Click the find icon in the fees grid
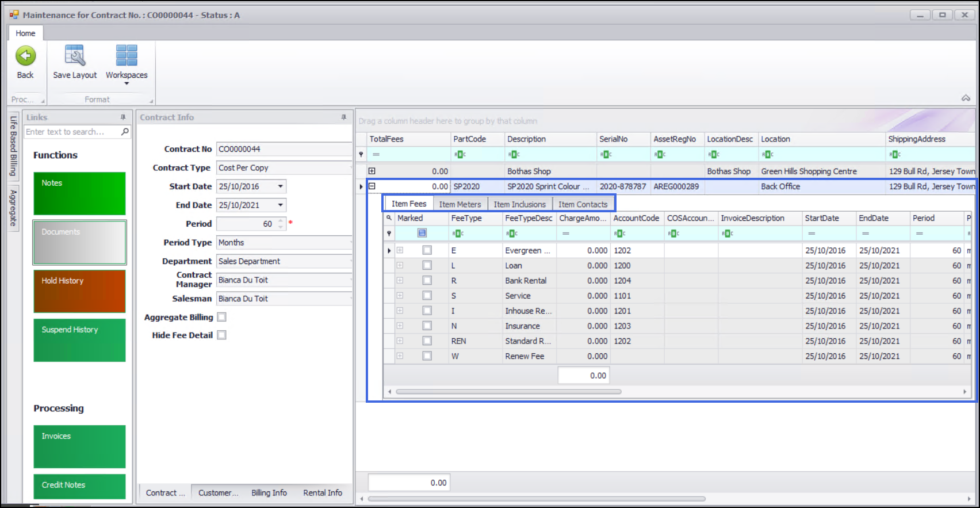 [x=389, y=218]
